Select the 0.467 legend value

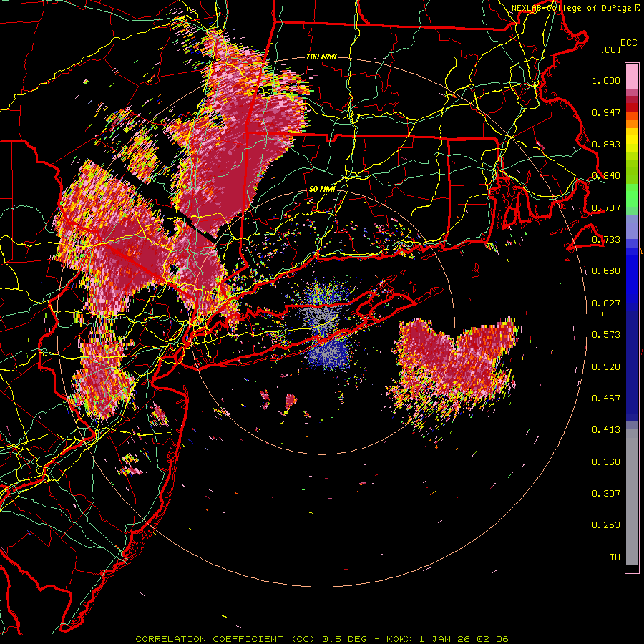click(606, 398)
